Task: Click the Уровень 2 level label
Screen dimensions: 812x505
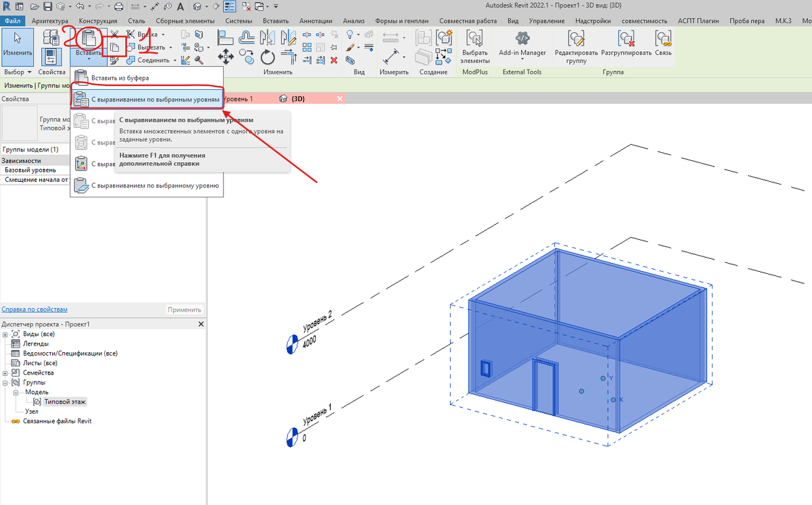Action: pos(318,322)
